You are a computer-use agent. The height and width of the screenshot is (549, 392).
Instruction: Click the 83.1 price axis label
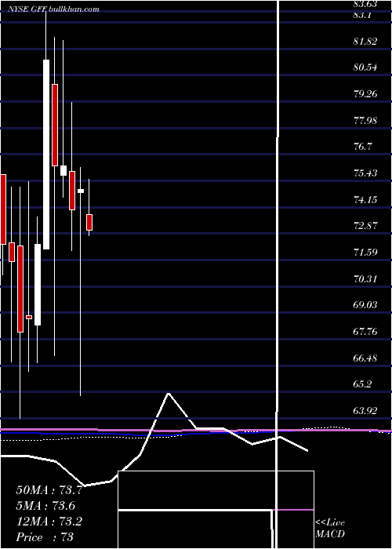(362, 16)
